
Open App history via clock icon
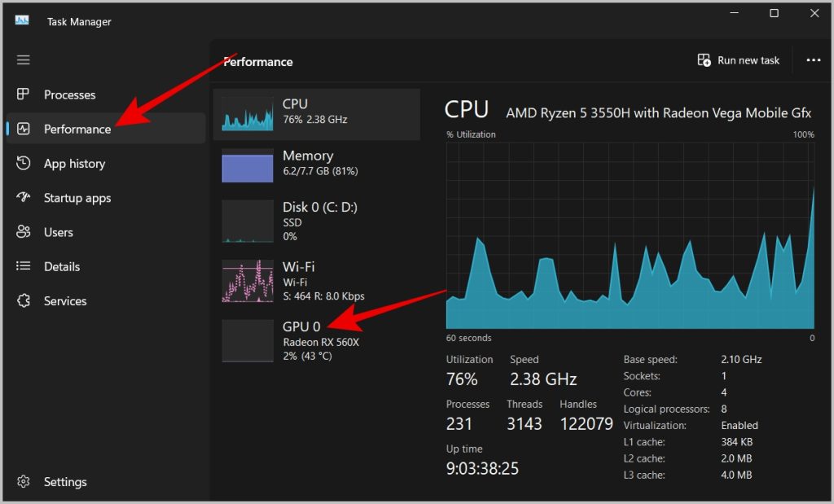pyautogui.click(x=23, y=164)
